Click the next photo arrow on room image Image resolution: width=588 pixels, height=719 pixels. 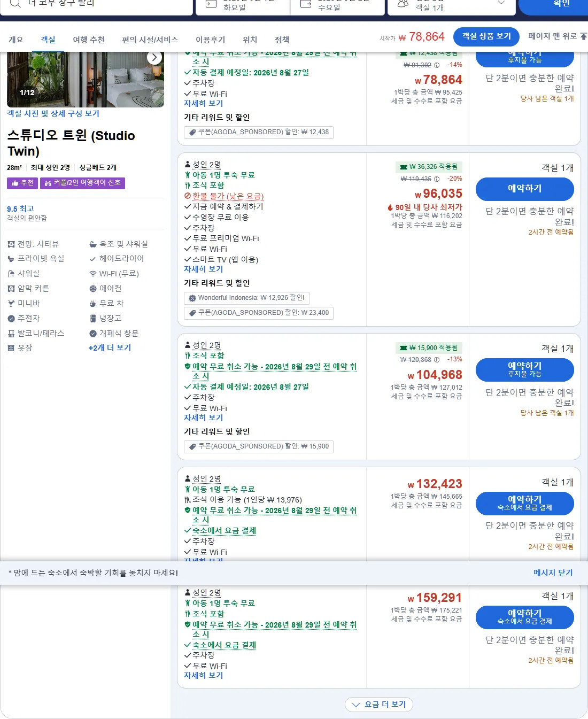[x=154, y=58]
